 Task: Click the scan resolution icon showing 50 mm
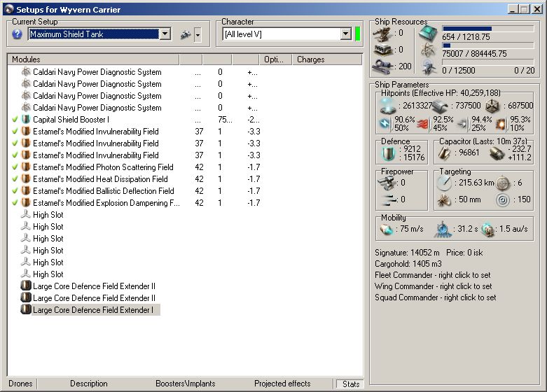(445, 200)
